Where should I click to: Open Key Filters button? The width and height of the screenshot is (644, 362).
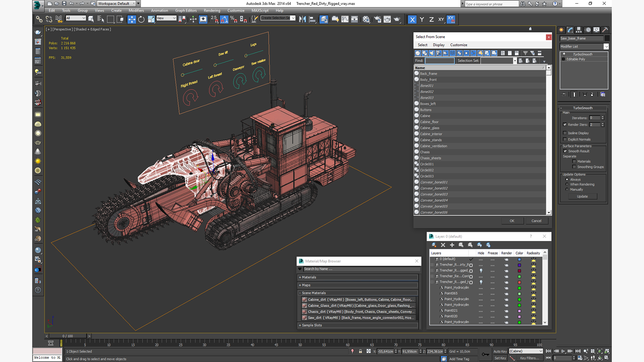click(x=529, y=358)
